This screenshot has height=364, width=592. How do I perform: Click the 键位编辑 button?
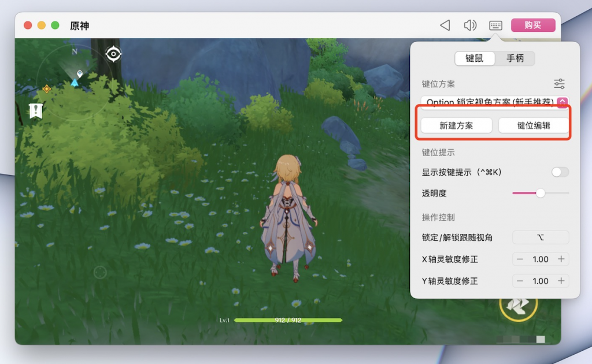point(534,125)
